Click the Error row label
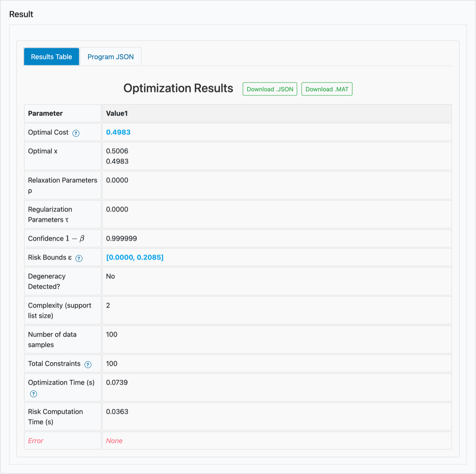 [x=36, y=441]
